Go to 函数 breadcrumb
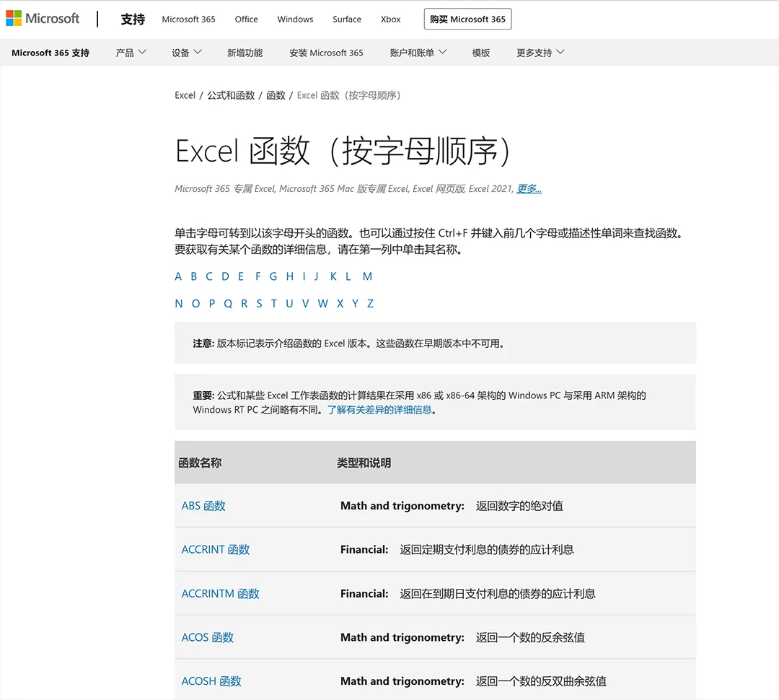The width and height of the screenshot is (779, 700). pos(276,95)
